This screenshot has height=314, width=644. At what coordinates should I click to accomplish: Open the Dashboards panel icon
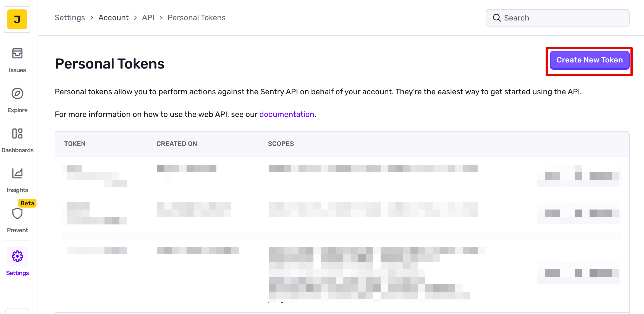[x=17, y=134]
